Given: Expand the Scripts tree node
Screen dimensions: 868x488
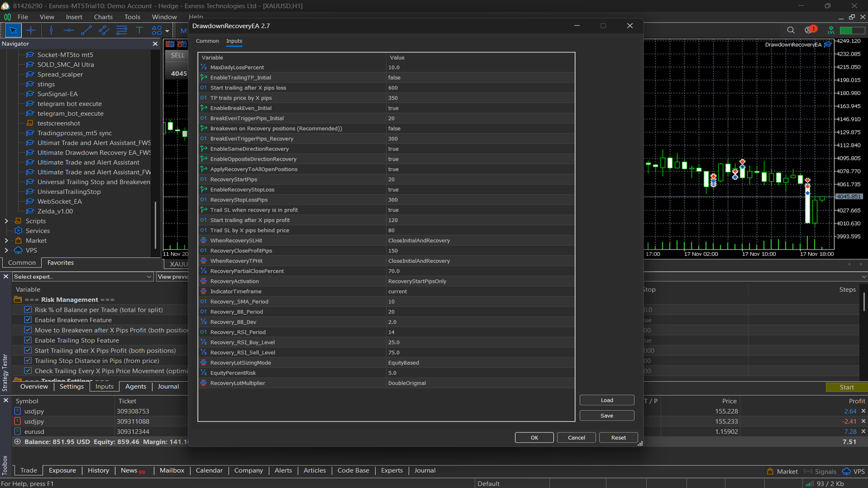Looking at the screenshot, I should (x=6, y=221).
